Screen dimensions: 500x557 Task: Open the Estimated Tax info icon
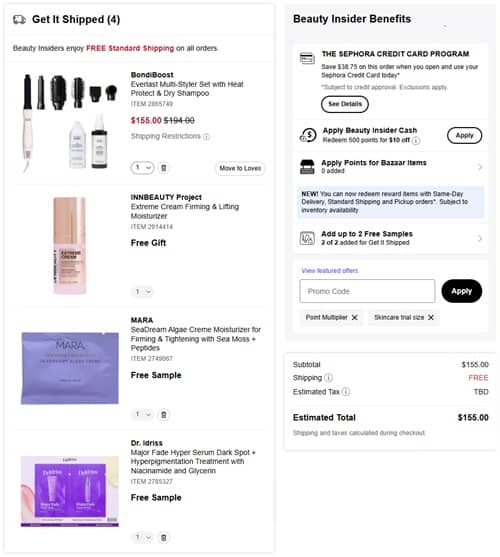pyautogui.click(x=346, y=392)
